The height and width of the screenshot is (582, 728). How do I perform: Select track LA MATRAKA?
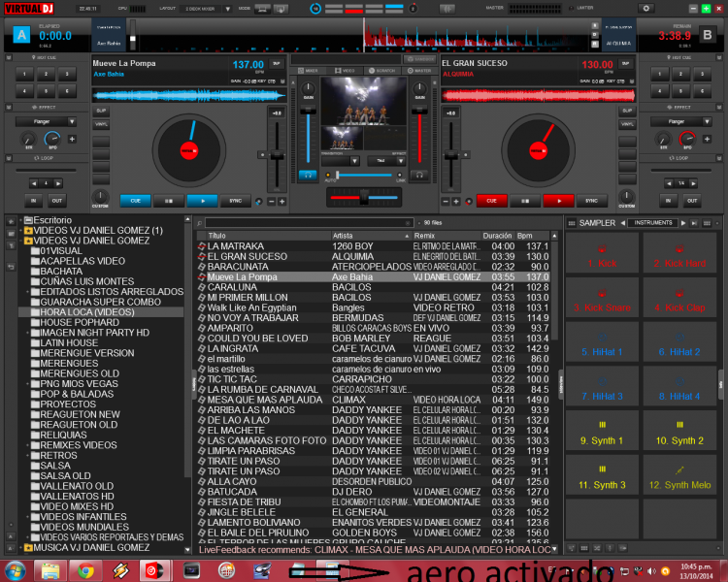coord(374,246)
